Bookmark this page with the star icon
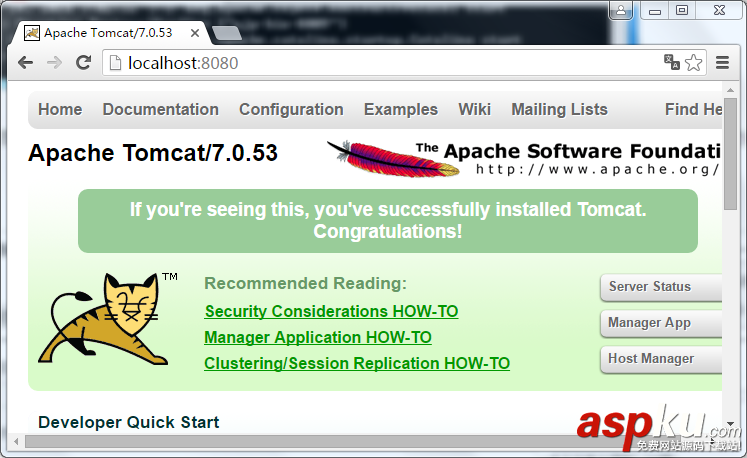 pos(693,62)
